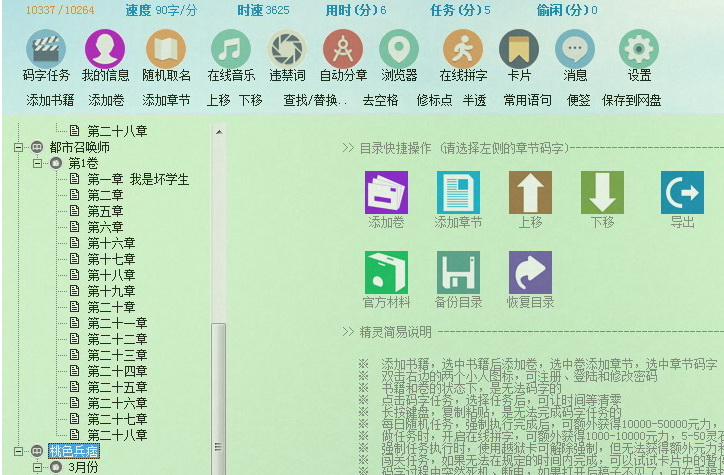Click the blue 导出 export icon
The image size is (724, 475).
tap(682, 192)
